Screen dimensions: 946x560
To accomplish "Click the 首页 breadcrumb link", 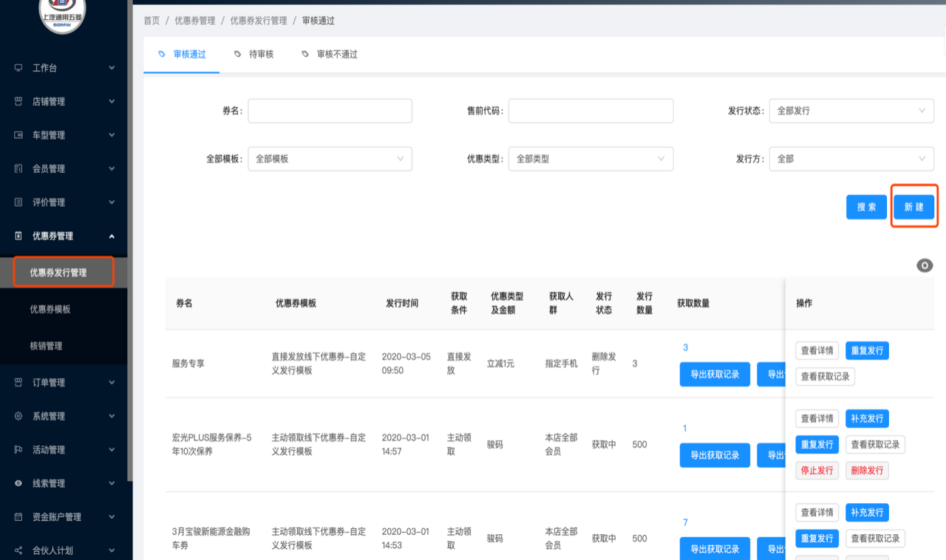I will [x=152, y=21].
